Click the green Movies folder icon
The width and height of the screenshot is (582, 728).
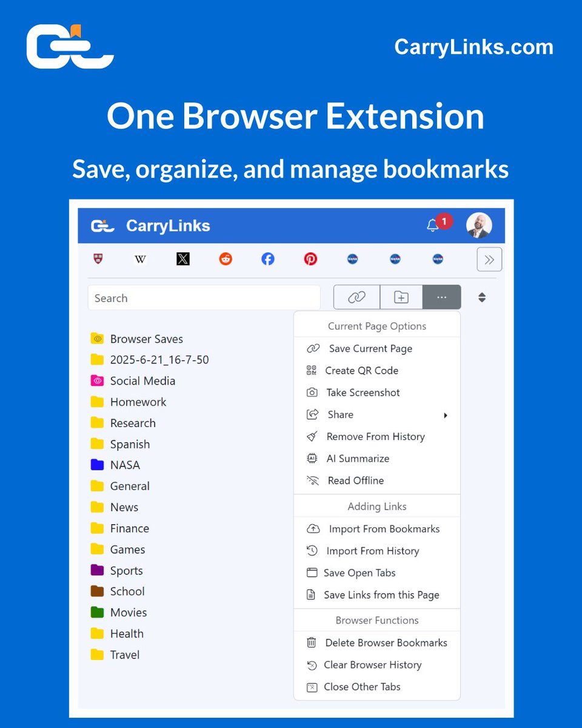(x=97, y=612)
